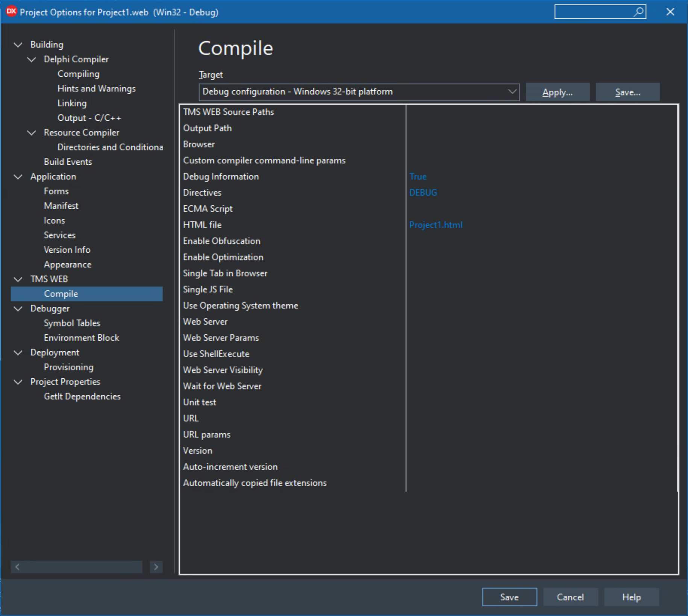Select Output - C/C++ tree item

[89, 118]
